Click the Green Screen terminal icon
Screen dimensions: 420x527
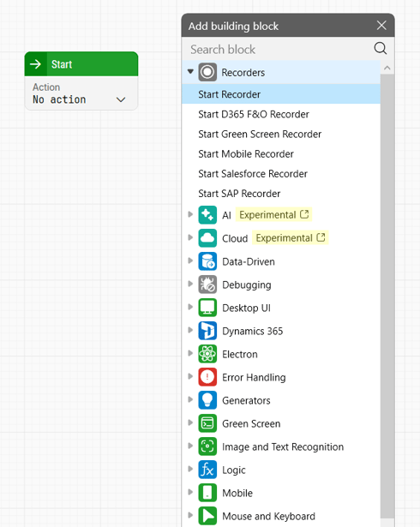pyautogui.click(x=207, y=423)
